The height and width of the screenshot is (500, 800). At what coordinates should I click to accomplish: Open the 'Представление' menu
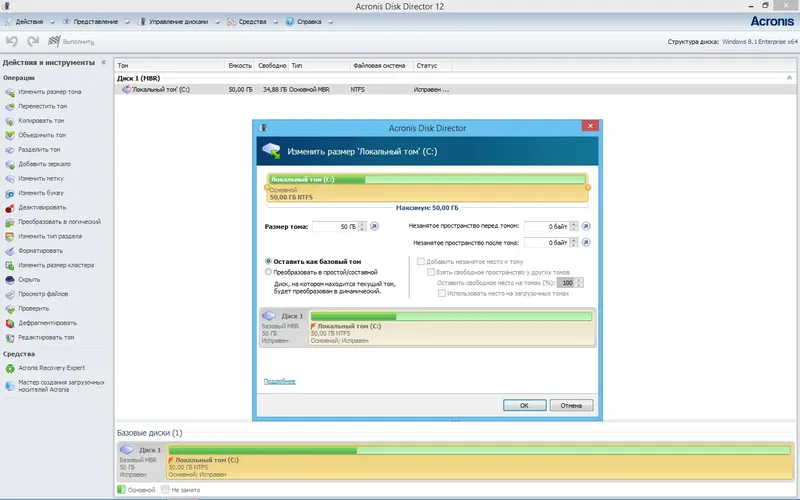(x=95, y=22)
